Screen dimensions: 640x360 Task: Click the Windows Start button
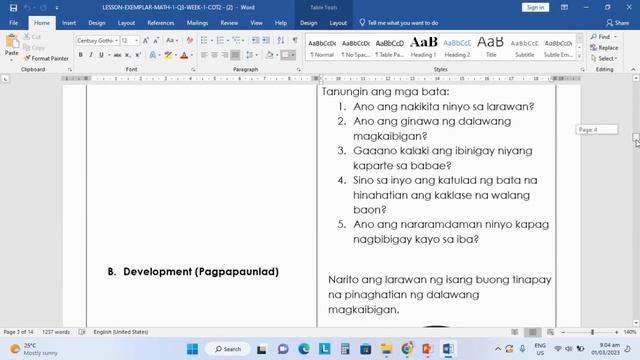[x=192, y=349]
